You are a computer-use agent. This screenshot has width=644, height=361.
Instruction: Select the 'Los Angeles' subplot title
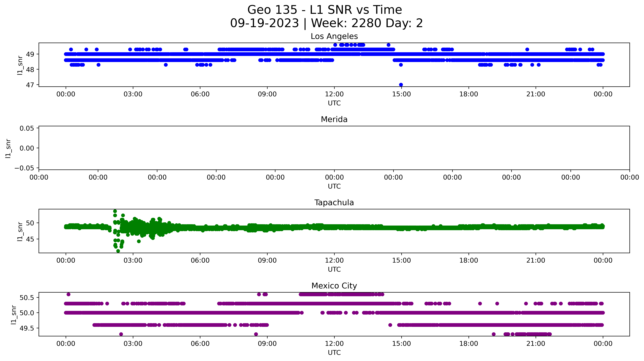tap(334, 36)
